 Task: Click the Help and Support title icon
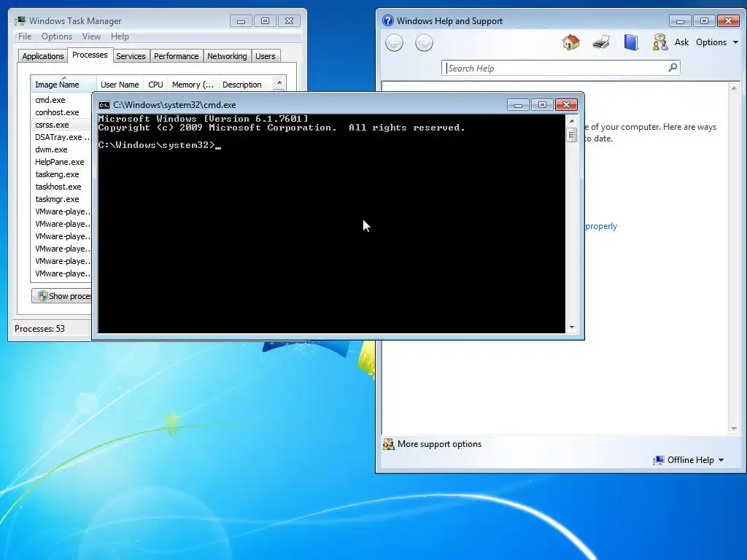388,21
